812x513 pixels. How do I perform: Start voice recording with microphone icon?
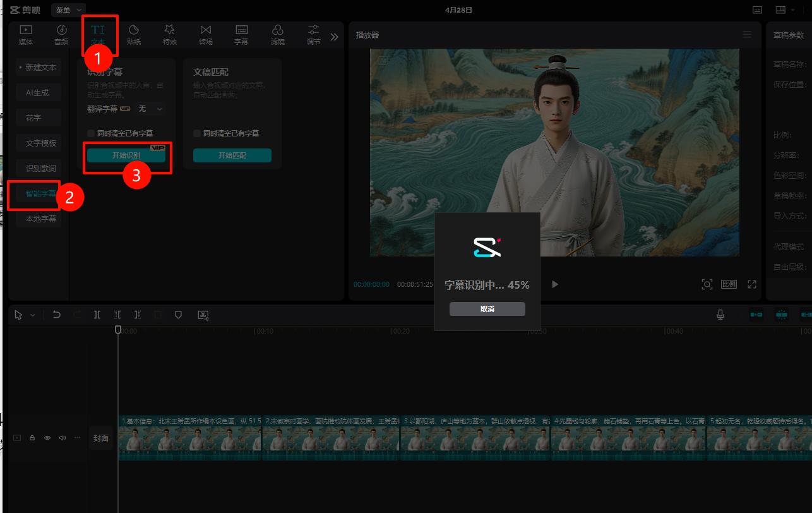pos(720,315)
